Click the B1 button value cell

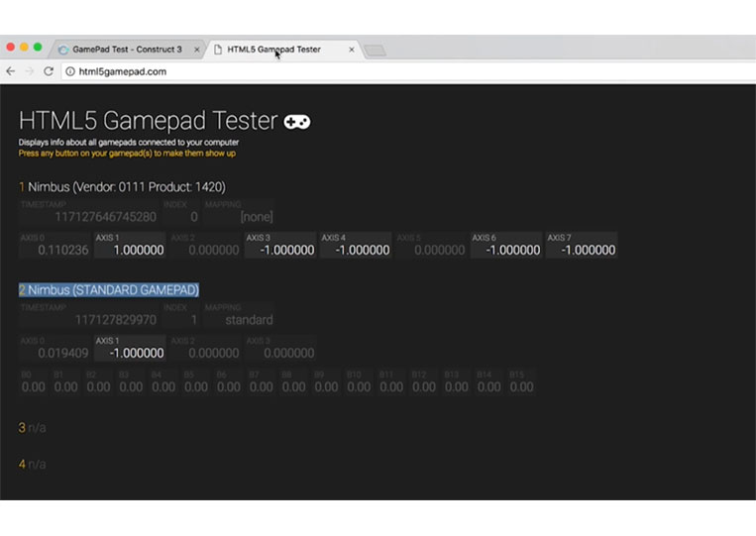click(65, 382)
